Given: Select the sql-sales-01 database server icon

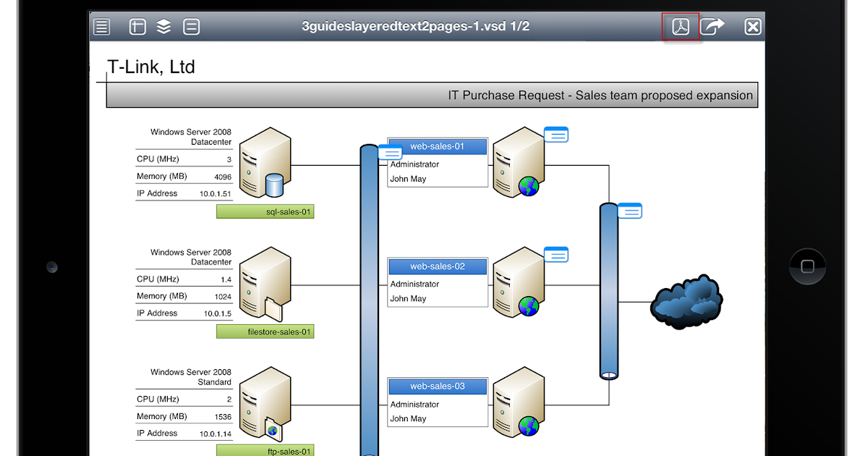Looking at the screenshot, I should [x=264, y=162].
